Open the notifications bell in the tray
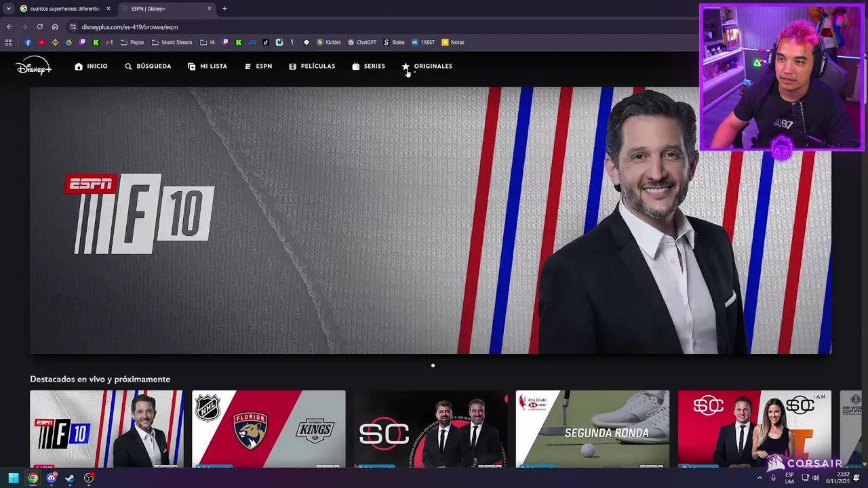The image size is (868, 488). [856, 478]
